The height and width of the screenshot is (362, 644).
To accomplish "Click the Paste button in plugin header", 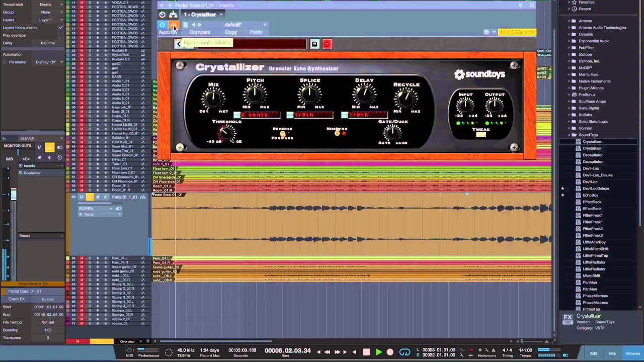I will point(256,32).
